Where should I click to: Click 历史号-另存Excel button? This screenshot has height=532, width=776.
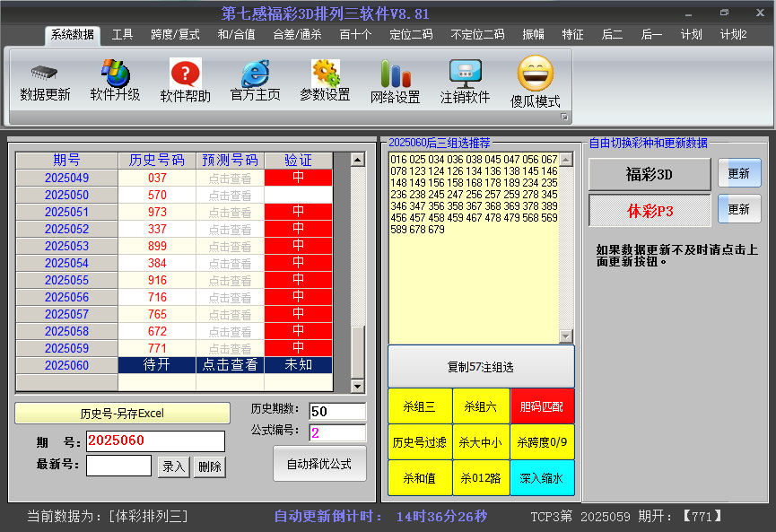(x=122, y=414)
